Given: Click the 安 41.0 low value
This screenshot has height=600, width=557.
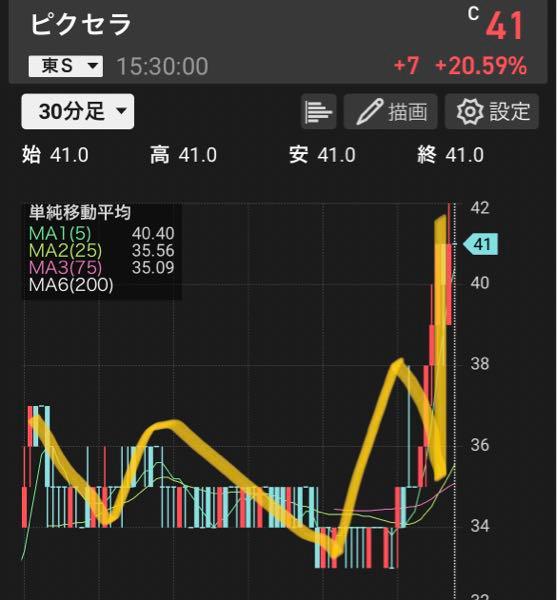Looking at the screenshot, I should point(322,155).
